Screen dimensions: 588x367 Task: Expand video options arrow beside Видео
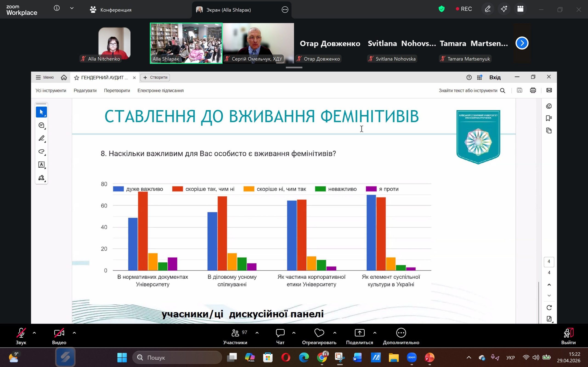74,333
